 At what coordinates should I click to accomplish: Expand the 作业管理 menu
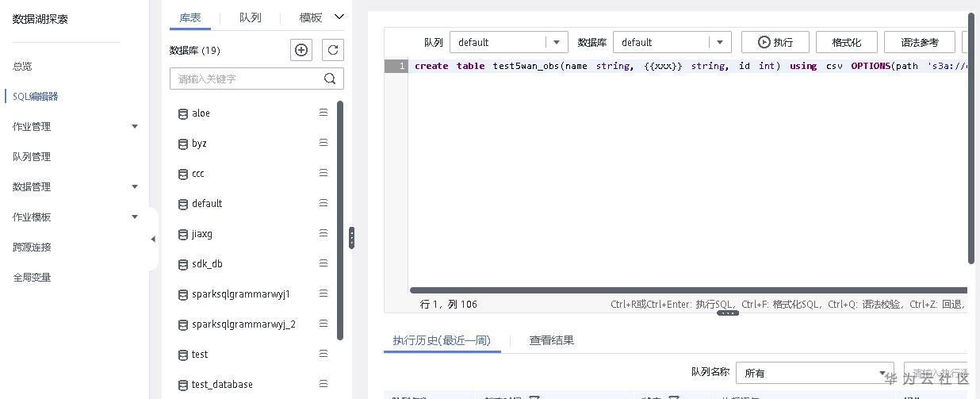click(x=135, y=126)
